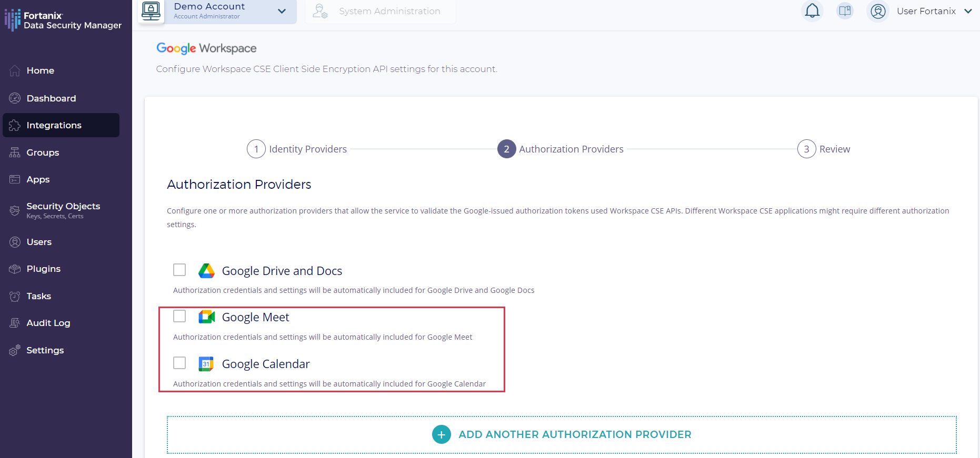The height and width of the screenshot is (458, 980).
Task: Open the documentation book icon
Action: point(845,11)
